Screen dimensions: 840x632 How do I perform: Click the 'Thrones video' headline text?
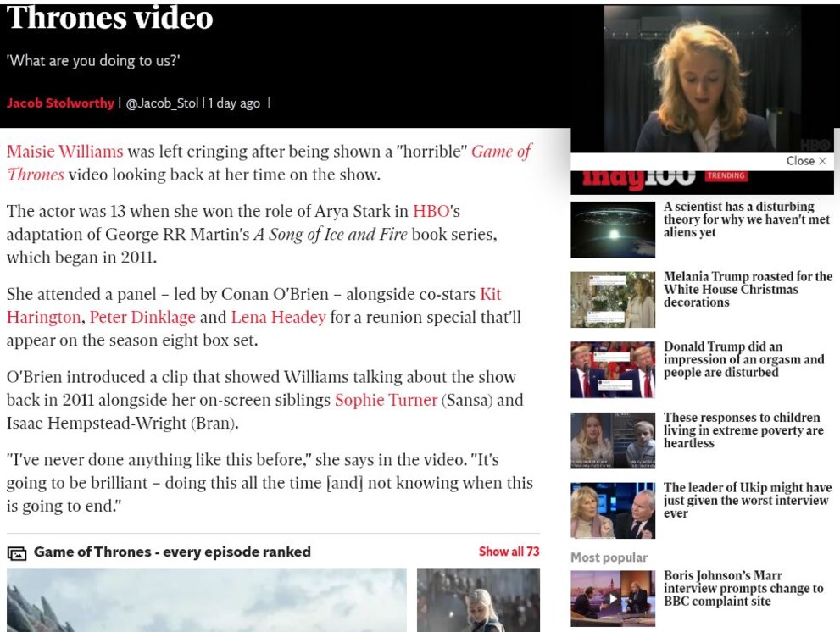(110, 18)
